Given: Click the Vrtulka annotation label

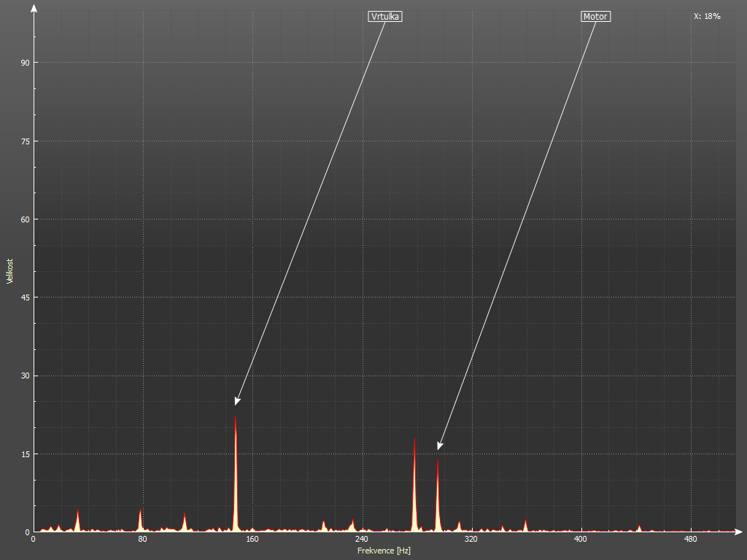Looking at the screenshot, I should (x=385, y=16).
